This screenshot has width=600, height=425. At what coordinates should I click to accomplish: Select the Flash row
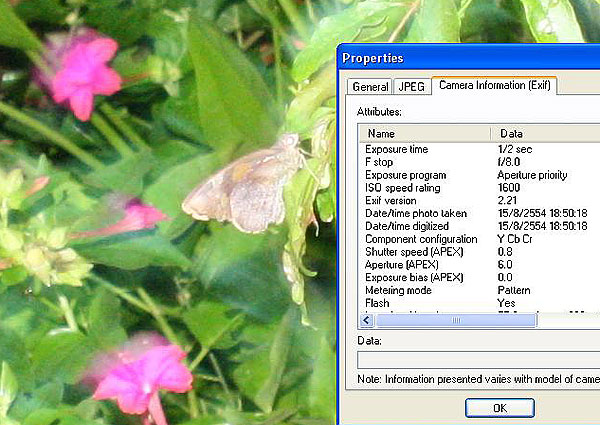click(x=480, y=303)
